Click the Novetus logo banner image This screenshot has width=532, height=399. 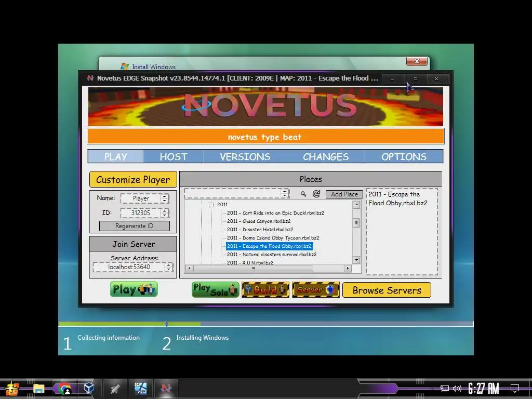pos(265,107)
